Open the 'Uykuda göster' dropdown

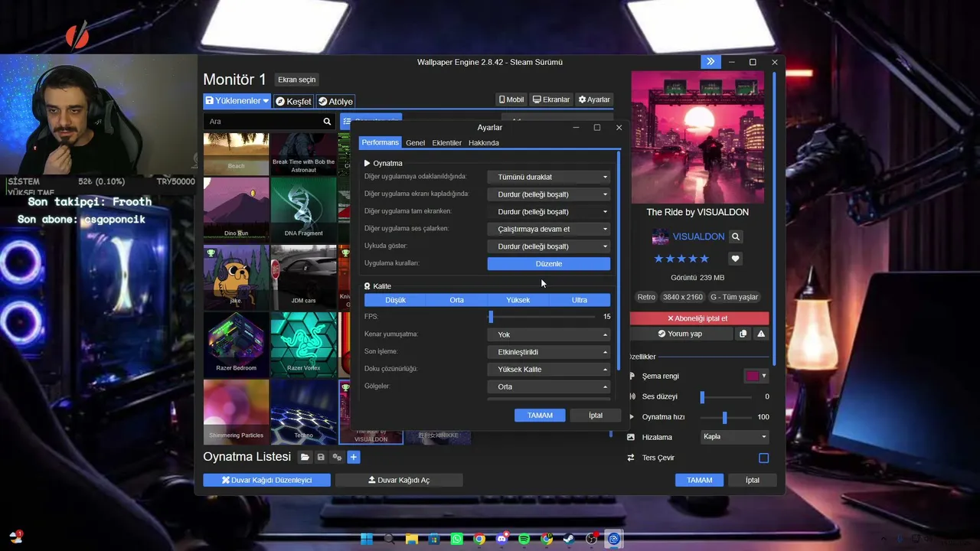549,246
